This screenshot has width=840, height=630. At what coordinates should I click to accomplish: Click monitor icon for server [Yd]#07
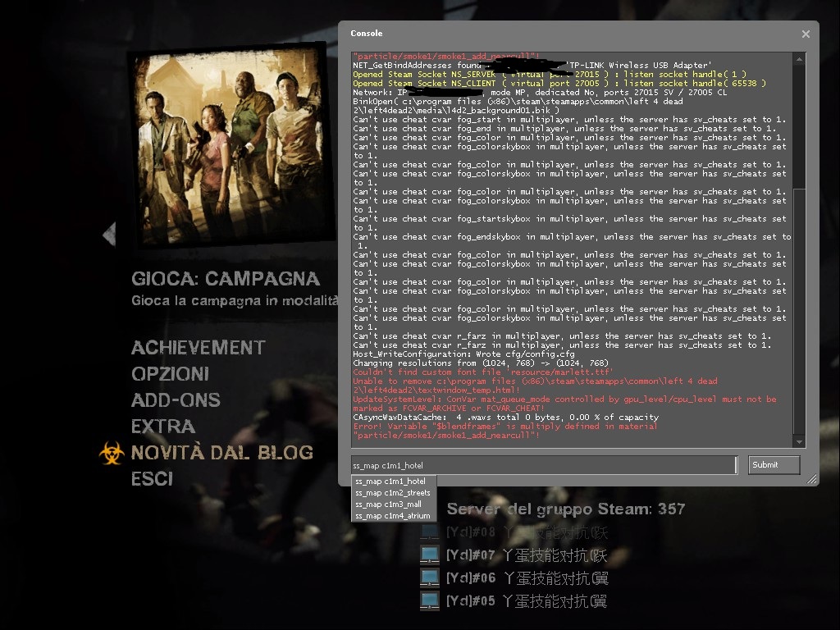point(430,555)
